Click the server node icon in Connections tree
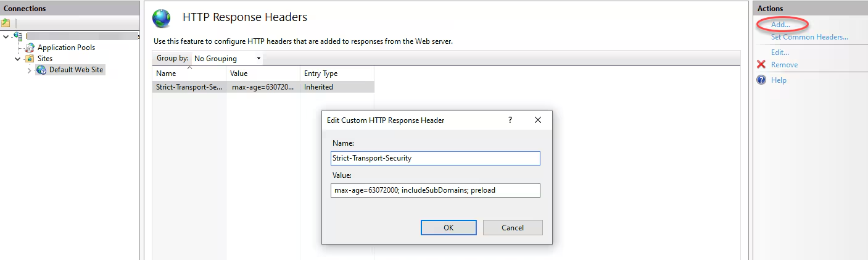 17,36
